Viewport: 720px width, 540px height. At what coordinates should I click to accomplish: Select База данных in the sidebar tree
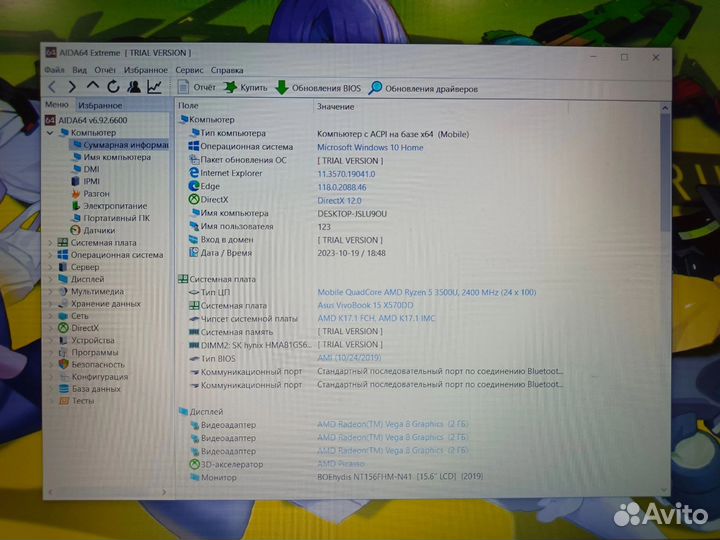[90, 389]
